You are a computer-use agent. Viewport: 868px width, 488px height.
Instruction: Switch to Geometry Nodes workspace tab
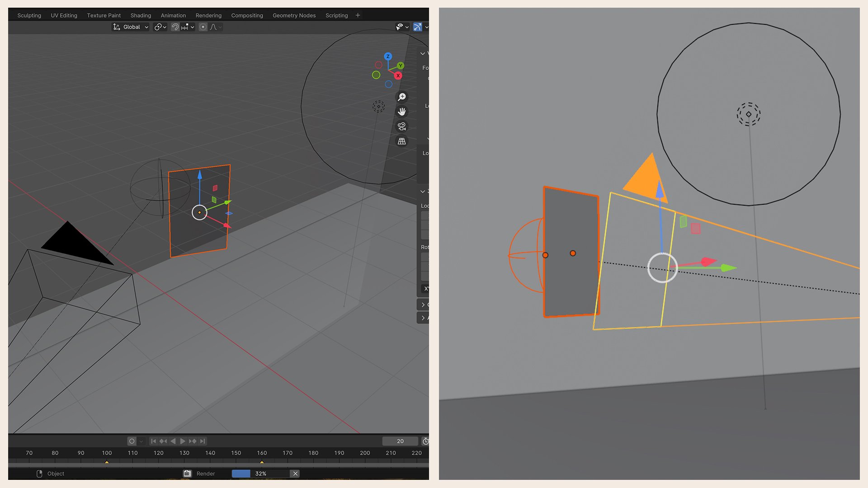tap(294, 15)
